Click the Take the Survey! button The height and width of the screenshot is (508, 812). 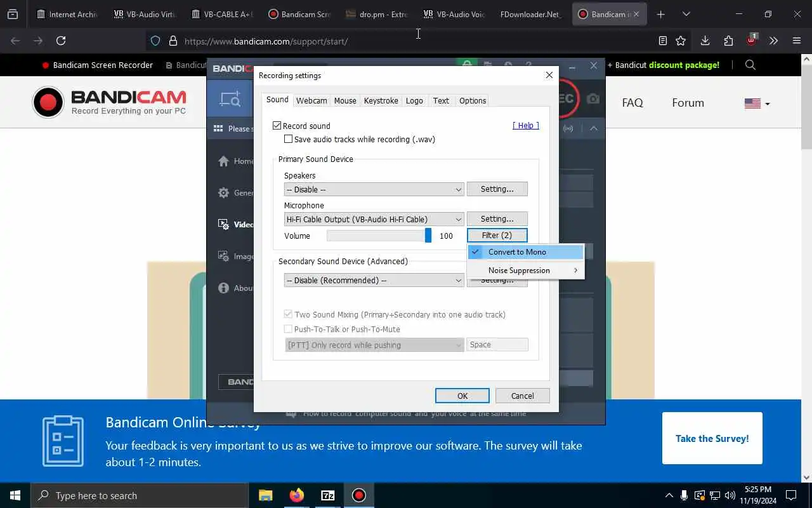point(712,438)
